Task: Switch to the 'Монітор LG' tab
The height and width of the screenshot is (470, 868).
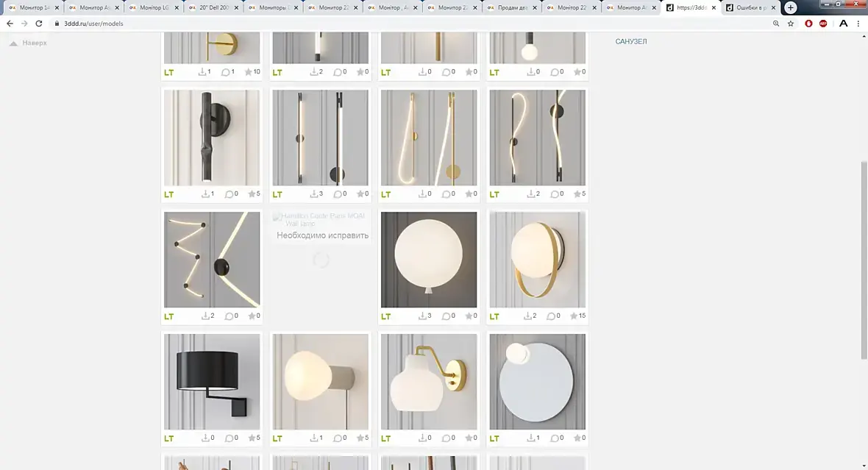Action: pos(153,8)
